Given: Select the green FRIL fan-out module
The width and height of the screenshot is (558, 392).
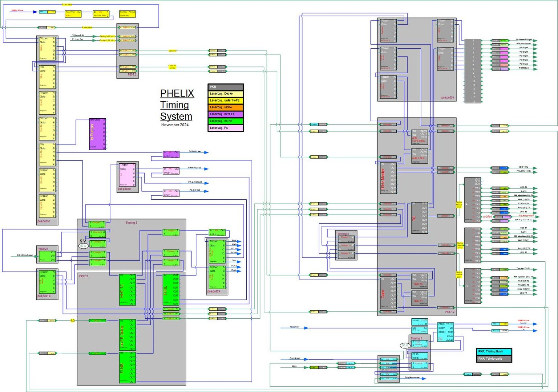Looking at the screenshot, I should pos(171,289).
